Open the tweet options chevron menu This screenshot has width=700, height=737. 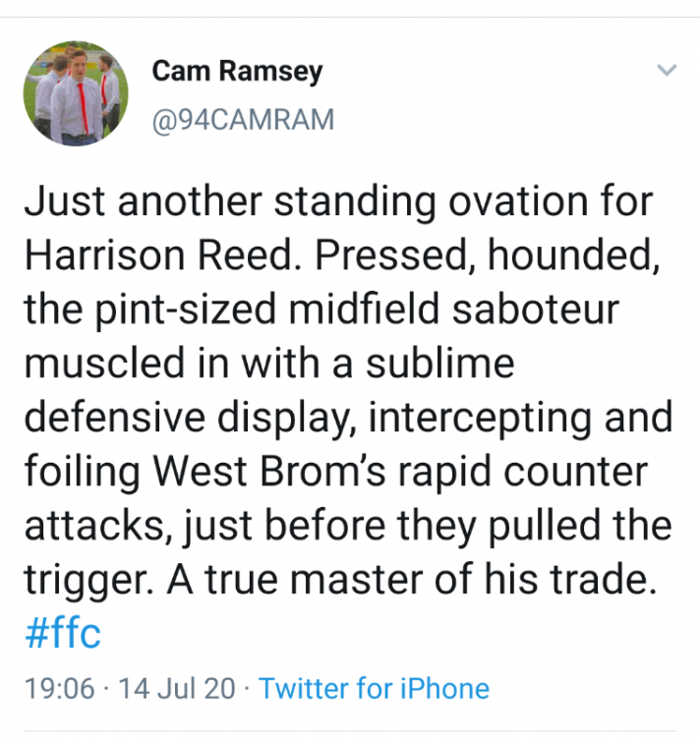click(x=667, y=71)
